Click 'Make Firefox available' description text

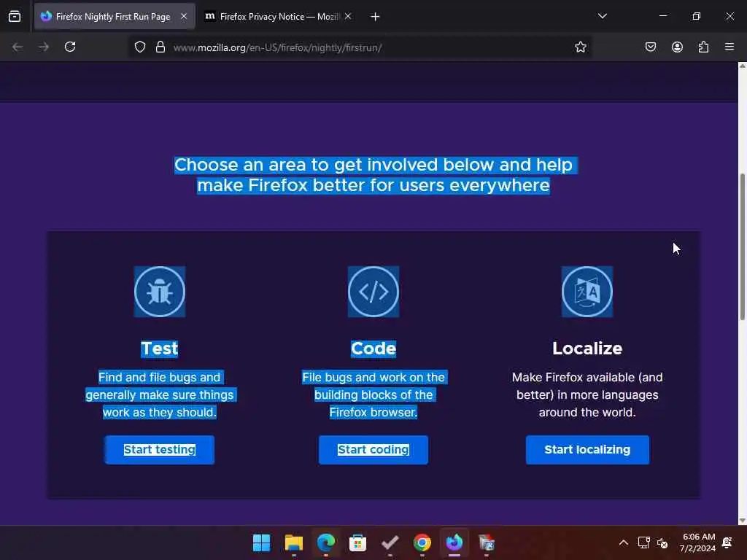pyautogui.click(x=587, y=394)
